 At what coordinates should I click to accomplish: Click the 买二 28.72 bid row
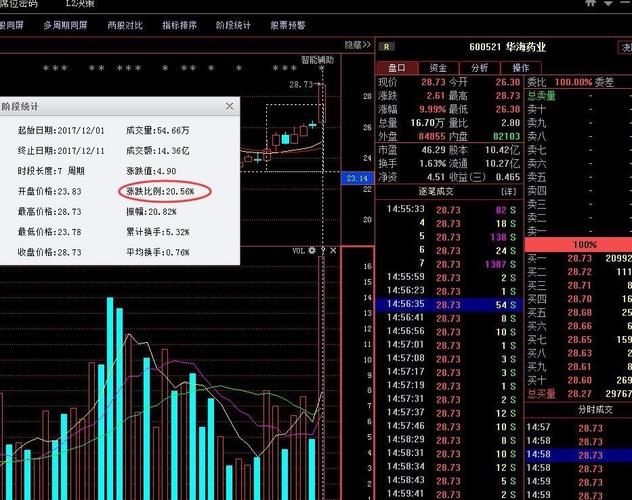(579, 272)
